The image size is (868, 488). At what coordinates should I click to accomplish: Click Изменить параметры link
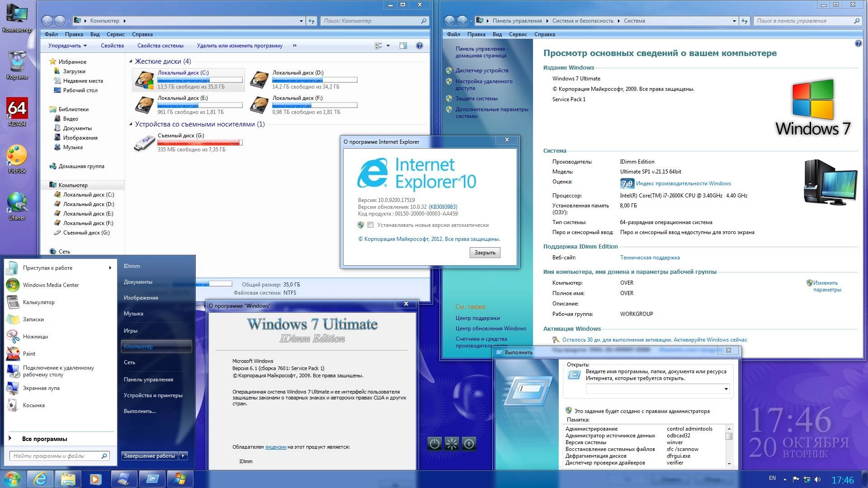827,286
